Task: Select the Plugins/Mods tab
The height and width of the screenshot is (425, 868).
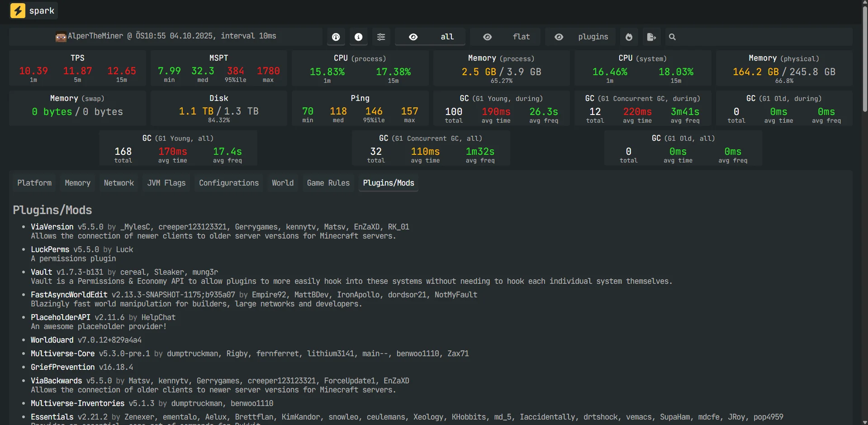Action: [x=389, y=183]
